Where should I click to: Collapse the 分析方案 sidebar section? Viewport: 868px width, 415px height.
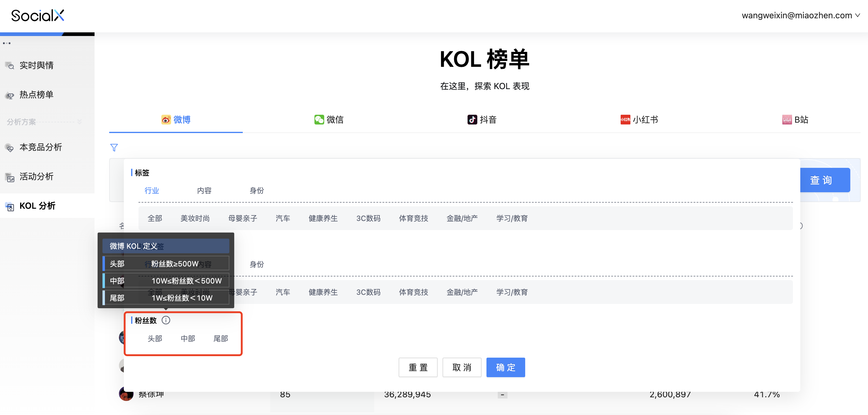click(80, 122)
